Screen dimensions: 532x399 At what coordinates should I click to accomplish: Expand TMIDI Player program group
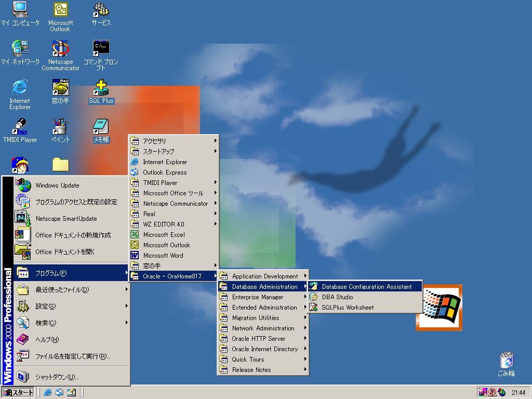[x=174, y=182]
